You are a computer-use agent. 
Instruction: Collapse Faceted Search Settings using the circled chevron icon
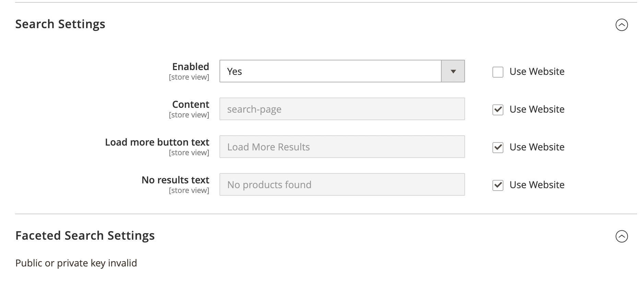pyautogui.click(x=621, y=236)
